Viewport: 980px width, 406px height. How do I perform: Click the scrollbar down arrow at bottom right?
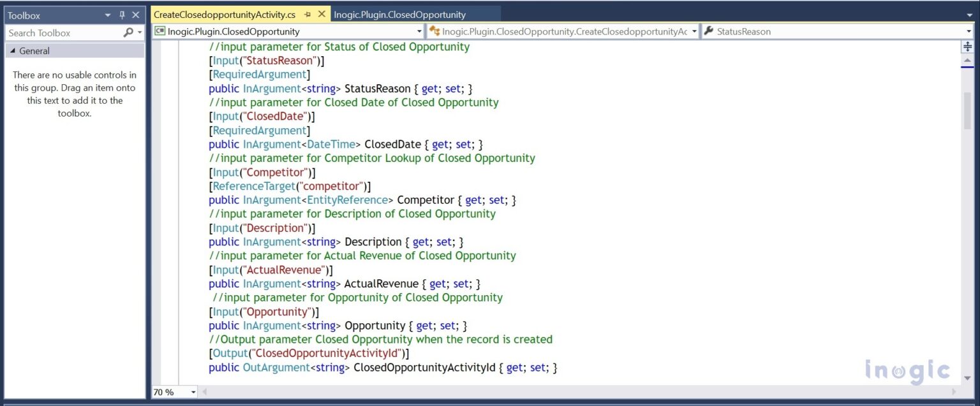(968, 379)
